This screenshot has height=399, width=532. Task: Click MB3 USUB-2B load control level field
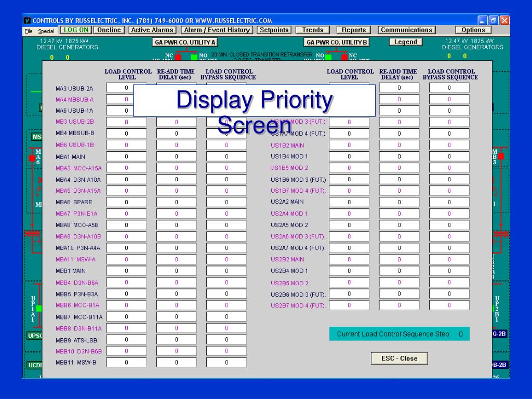pyautogui.click(x=126, y=122)
